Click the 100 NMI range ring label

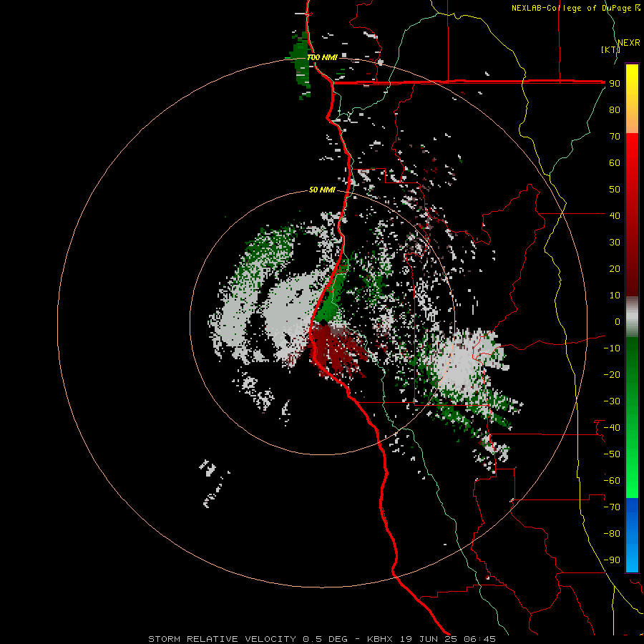pyautogui.click(x=322, y=57)
